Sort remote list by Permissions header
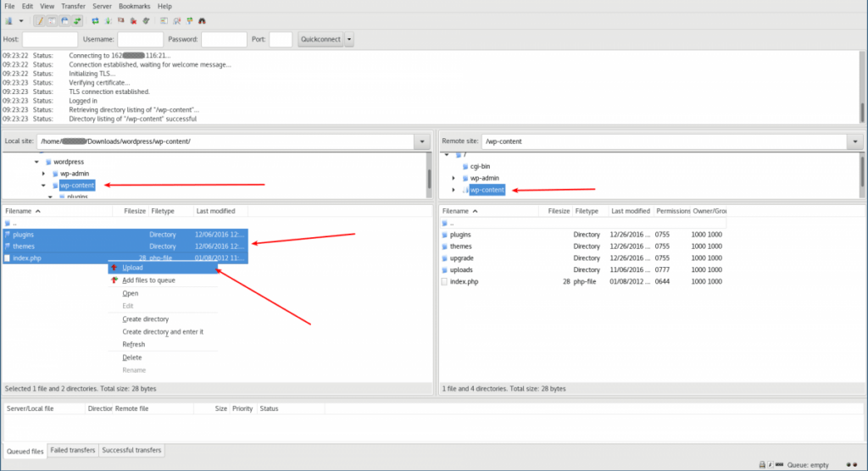This screenshot has height=471, width=868. pos(672,212)
